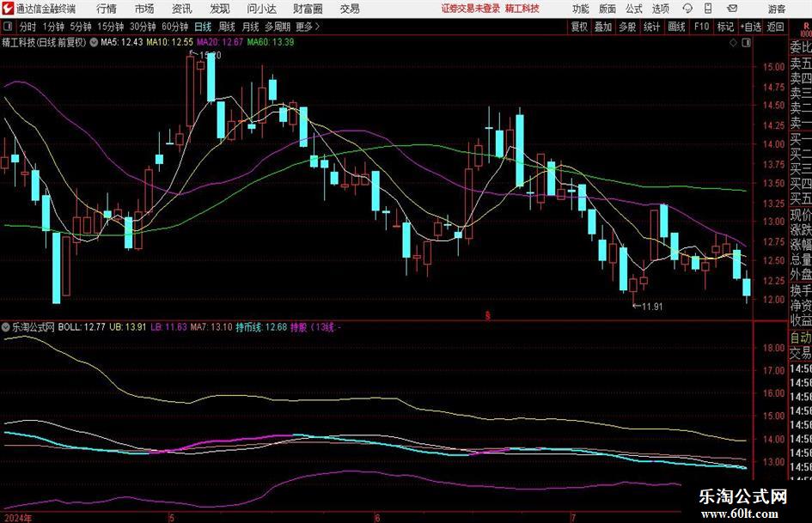This screenshot has height=523, width=812.
Task: Click the BOLL: 12.77 value label
Action: (x=82, y=327)
